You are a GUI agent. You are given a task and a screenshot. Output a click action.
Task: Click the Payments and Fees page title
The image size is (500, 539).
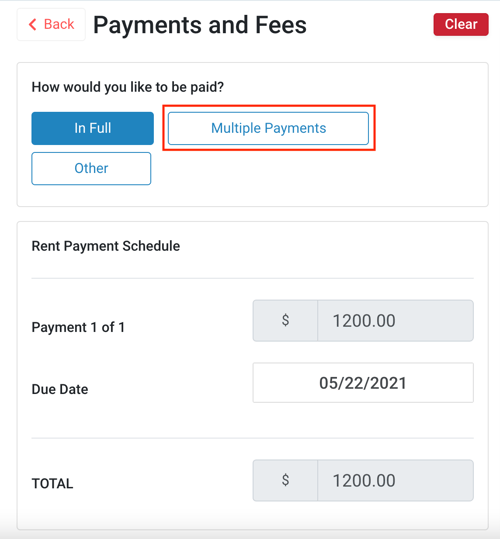click(200, 25)
